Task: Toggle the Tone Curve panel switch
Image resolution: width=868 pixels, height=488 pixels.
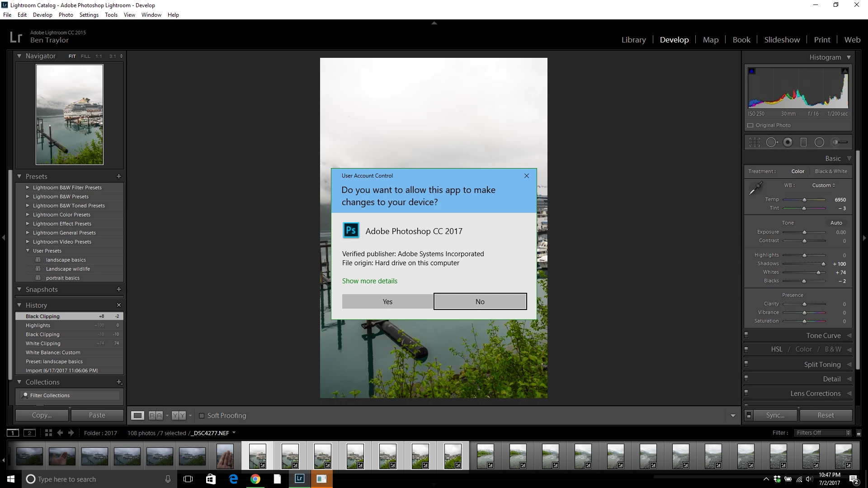Action: pyautogui.click(x=746, y=335)
